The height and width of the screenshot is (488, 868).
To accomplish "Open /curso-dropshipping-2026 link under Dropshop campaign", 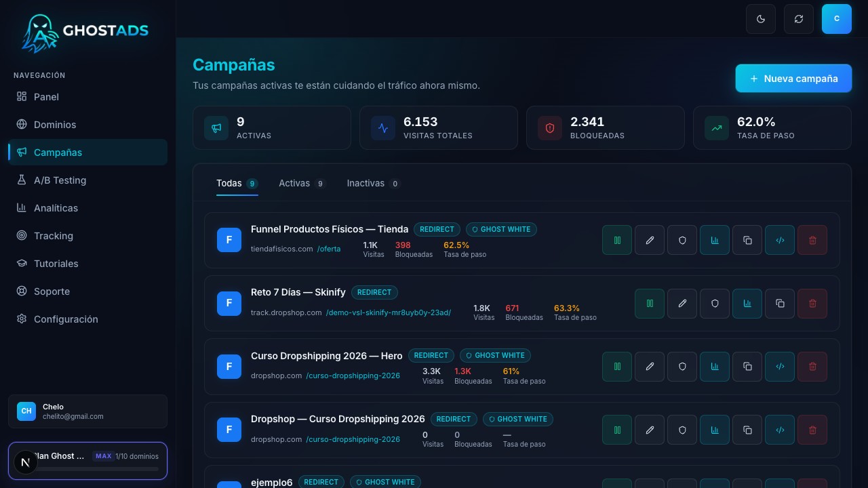I will tap(353, 439).
